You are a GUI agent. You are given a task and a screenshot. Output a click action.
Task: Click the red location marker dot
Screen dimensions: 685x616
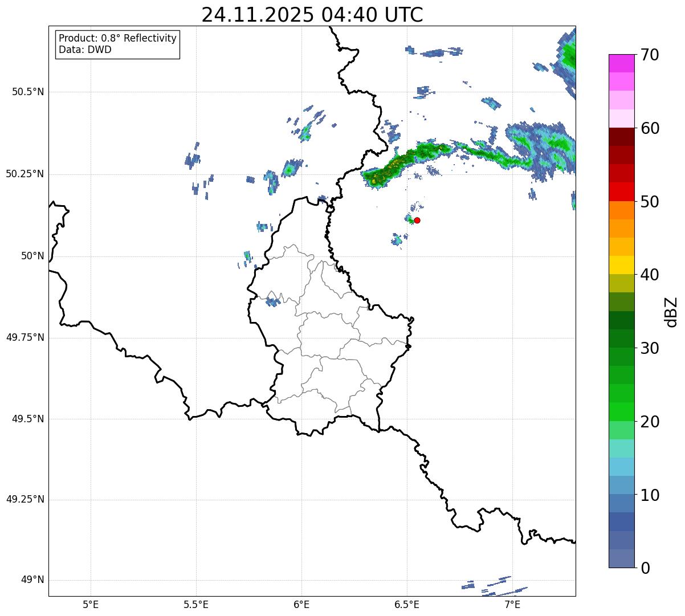click(x=417, y=221)
